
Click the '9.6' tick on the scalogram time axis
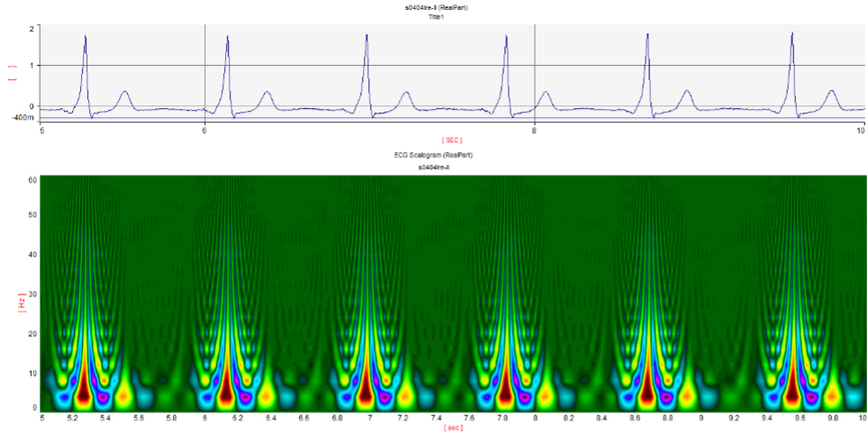pos(798,420)
